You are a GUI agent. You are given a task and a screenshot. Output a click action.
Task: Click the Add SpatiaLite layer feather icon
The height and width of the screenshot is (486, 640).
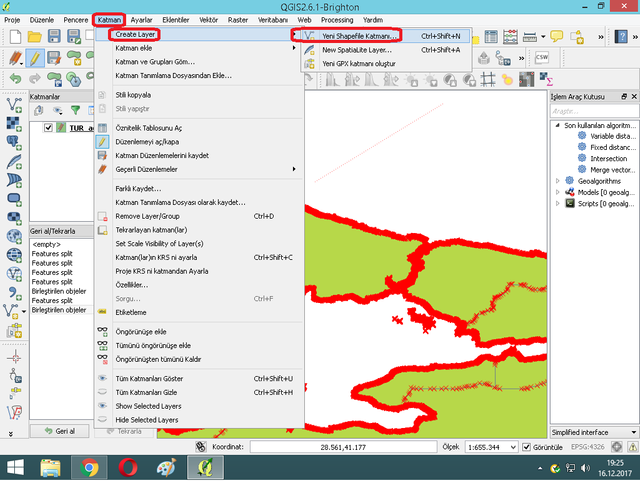(x=14, y=162)
